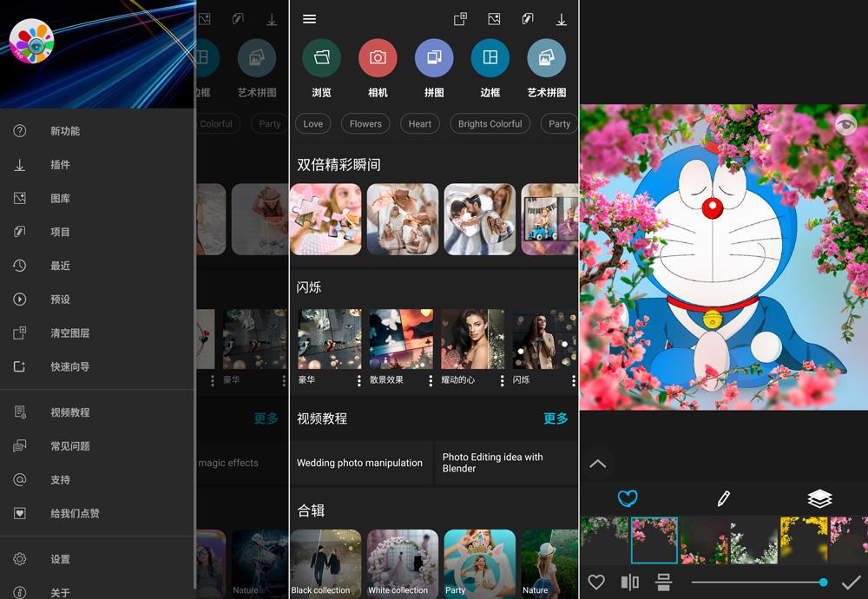This screenshot has width=868, height=599.
Task: Open gallery icon in home top toolbar
Action: (494, 19)
